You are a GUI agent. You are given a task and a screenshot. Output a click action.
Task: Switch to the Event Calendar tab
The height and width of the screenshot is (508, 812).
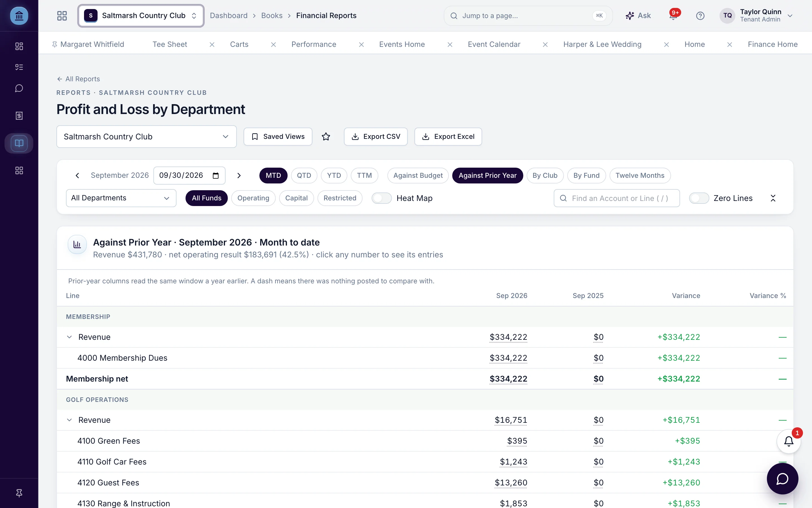494,44
